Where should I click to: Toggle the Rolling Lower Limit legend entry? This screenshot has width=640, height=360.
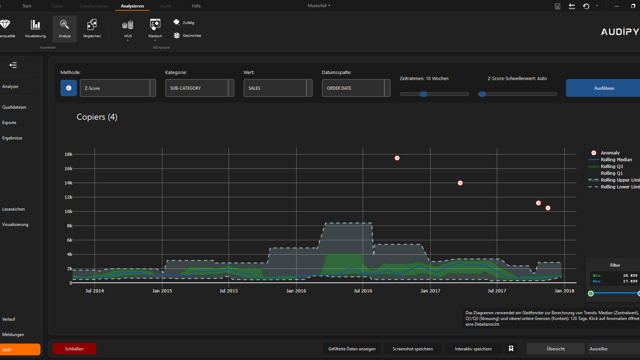614,187
